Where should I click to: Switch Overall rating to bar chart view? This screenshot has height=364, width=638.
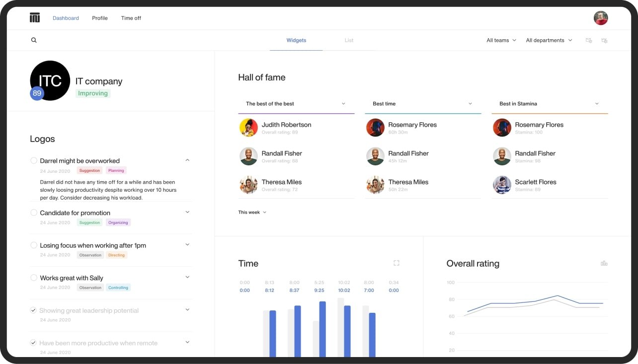point(604,263)
